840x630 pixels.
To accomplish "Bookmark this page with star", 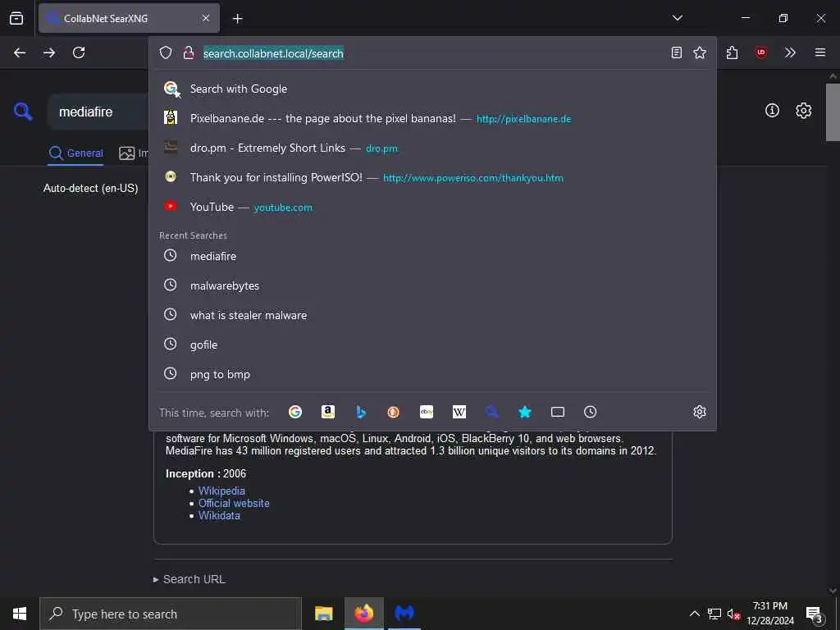I will click(700, 52).
